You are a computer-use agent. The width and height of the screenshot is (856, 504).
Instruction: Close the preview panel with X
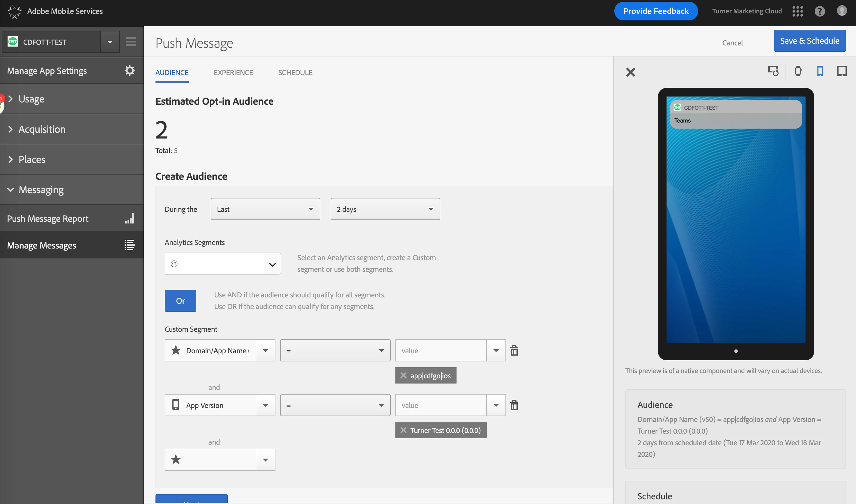click(x=630, y=72)
